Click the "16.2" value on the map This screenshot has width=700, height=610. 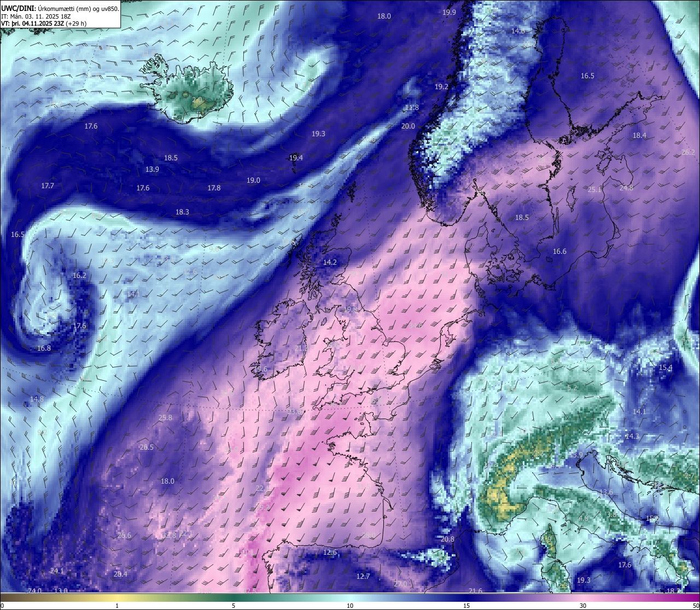[79, 275]
